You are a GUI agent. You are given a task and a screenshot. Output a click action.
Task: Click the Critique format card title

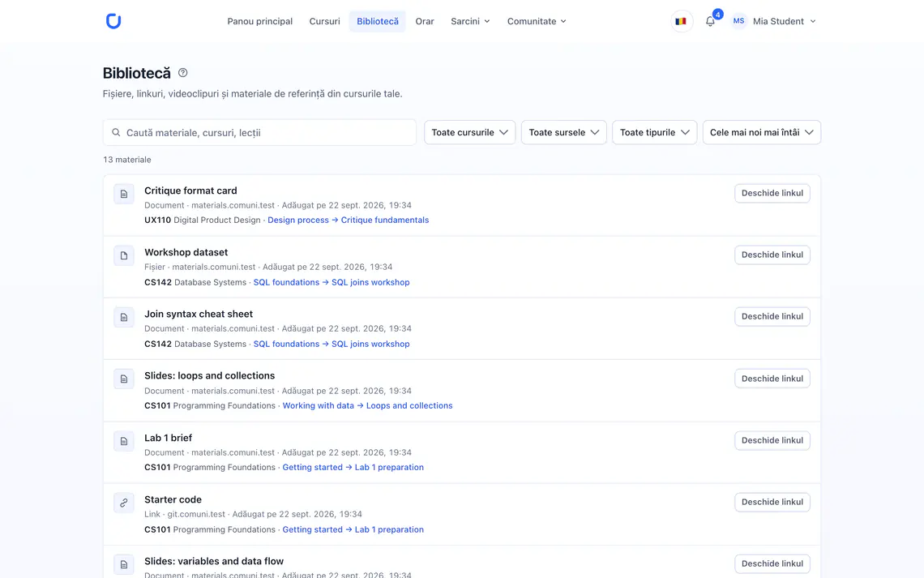tap(191, 191)
